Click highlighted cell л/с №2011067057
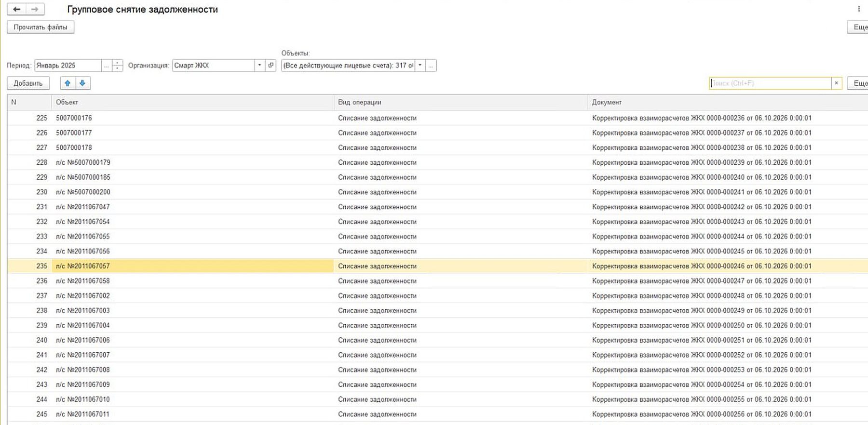868x425 pixels. tap(192, 266)
